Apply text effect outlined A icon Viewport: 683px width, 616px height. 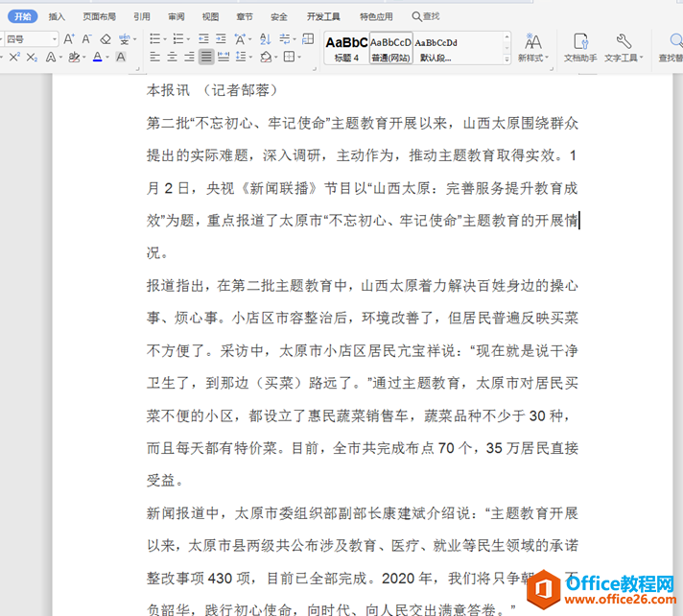coord(51,57)
